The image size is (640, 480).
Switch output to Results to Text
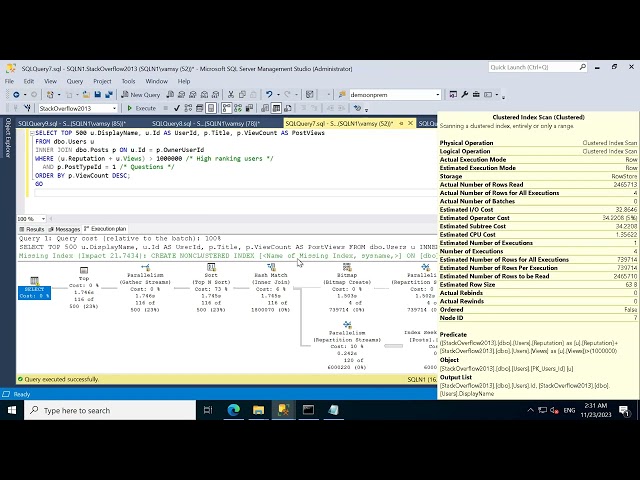point(265,108)
